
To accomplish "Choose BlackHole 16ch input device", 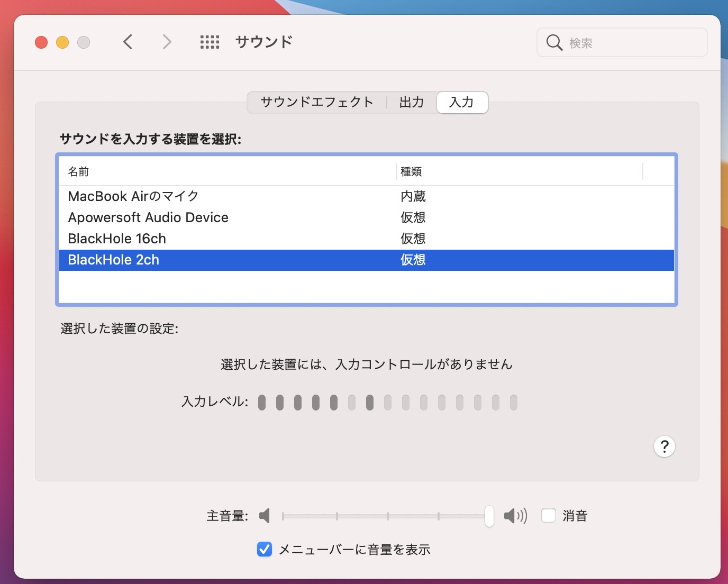I will pos(117,239).
